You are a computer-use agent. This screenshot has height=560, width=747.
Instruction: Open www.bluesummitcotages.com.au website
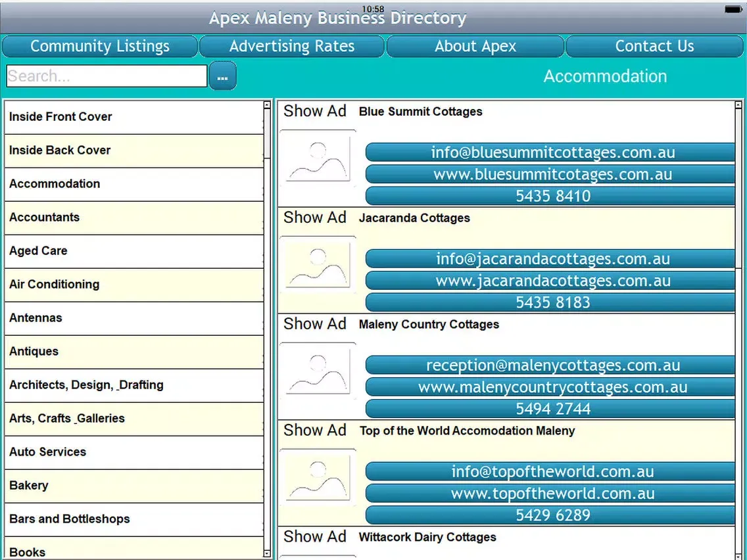point(550,174)
